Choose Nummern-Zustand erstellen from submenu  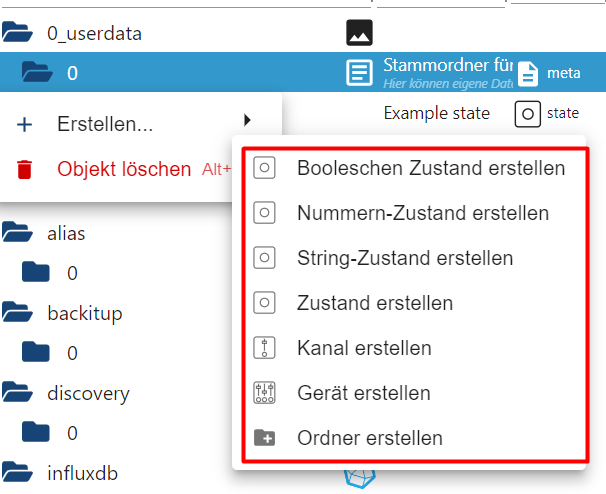pos(414,213)
